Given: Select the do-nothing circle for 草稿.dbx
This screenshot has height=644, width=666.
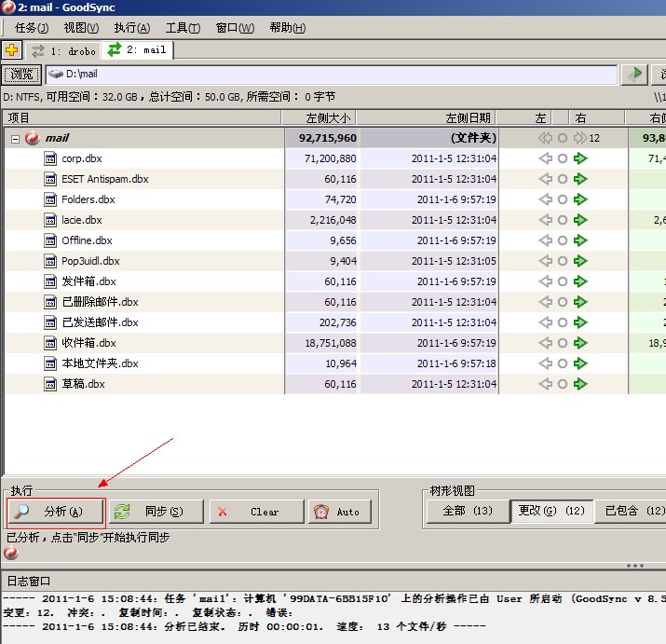Looking at the screenshot, I should (563, 384).
